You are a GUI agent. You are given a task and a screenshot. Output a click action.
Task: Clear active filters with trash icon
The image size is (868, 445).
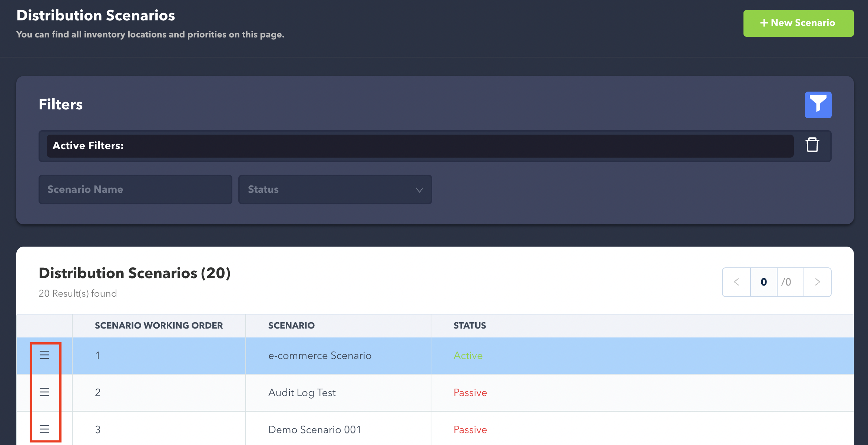pos(812,145)
